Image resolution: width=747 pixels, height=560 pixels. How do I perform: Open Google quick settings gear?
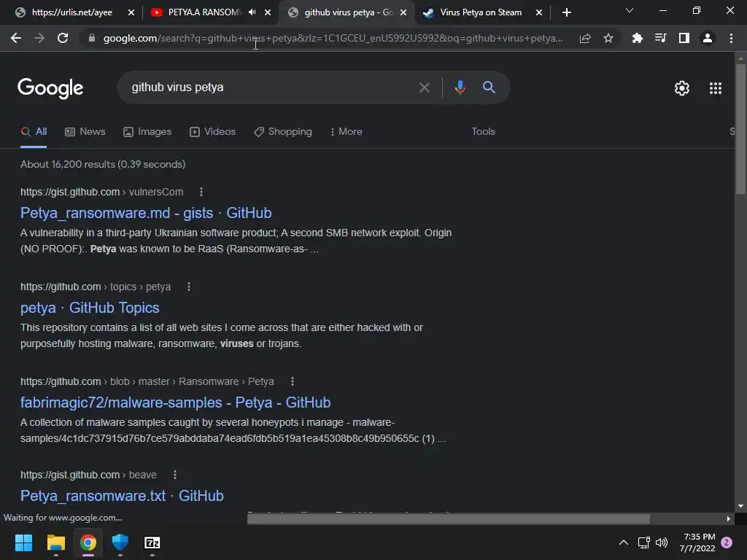(x=682, y=88)
